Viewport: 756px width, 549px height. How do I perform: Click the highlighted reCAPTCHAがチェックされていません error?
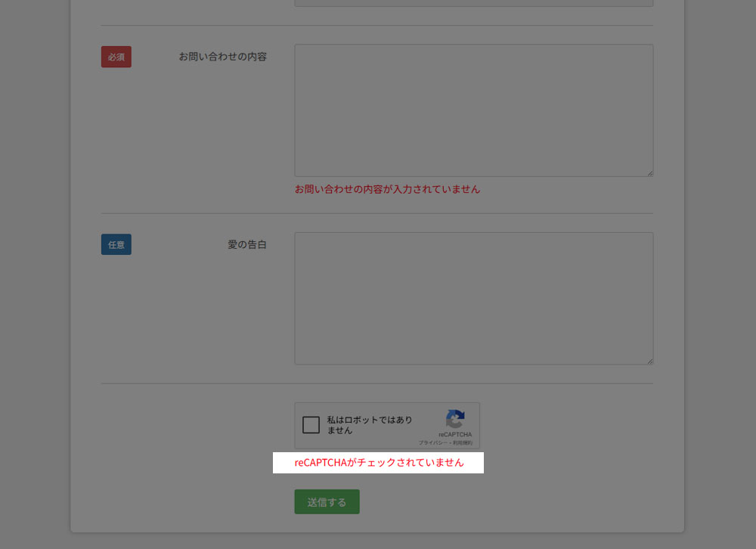379,462
